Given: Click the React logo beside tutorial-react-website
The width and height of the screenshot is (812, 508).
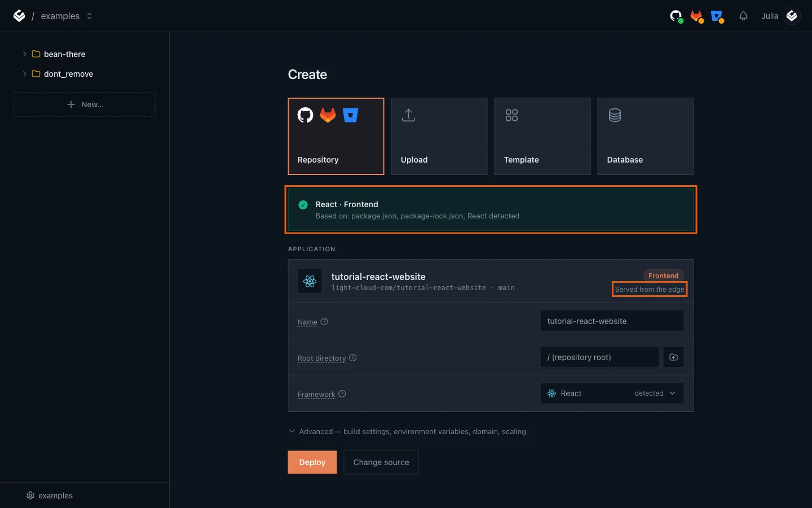Looking at the screenshot, I should coord(310,281).
